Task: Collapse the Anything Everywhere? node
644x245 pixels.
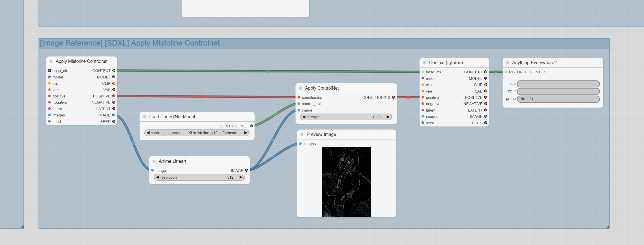Action: click(x=507, y=63)
